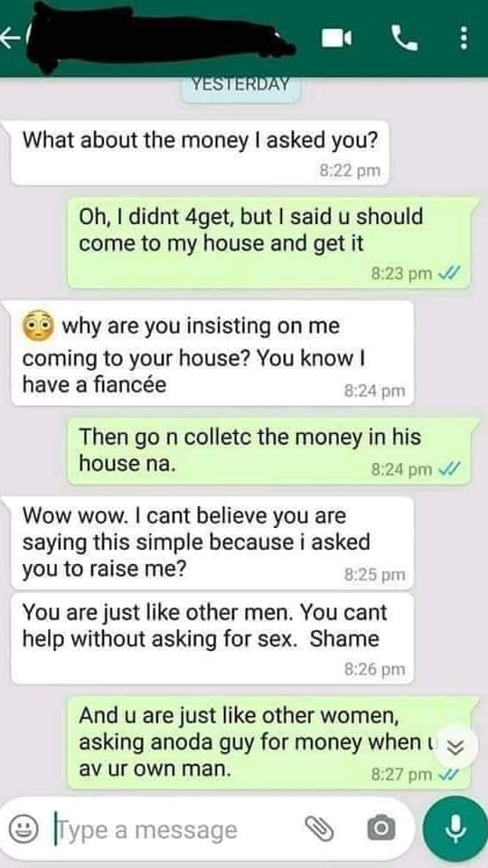Select the "You are just like other men" bubble
This screenshot has height=868, width=488.
pos(211,638)
